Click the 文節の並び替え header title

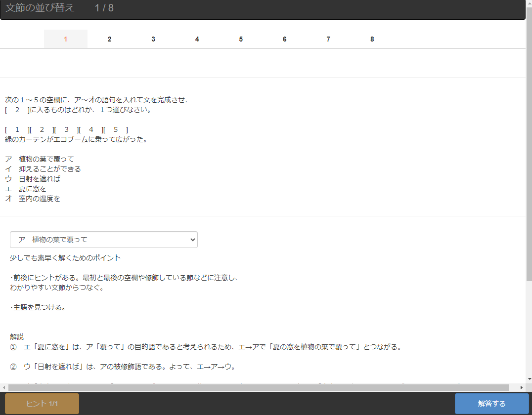pos(40,8)
